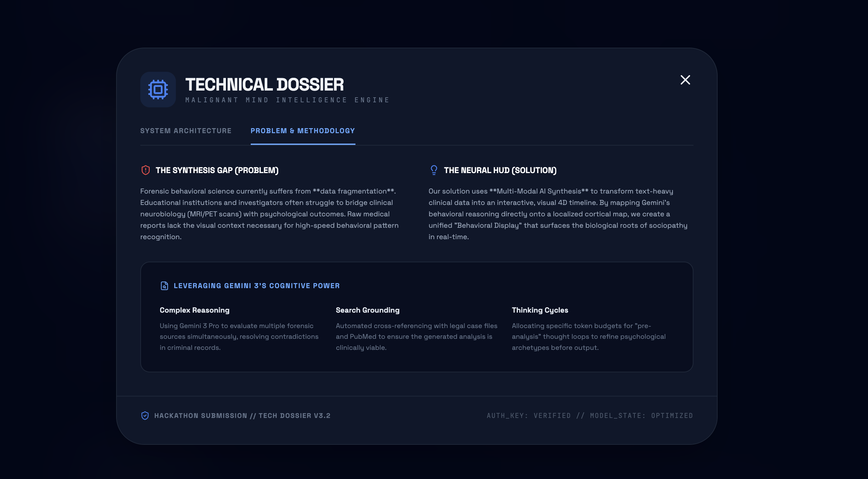Screen dimensions: 868x479
Task: Click the CPU chip dossier icon
Action: click(158, 90)
